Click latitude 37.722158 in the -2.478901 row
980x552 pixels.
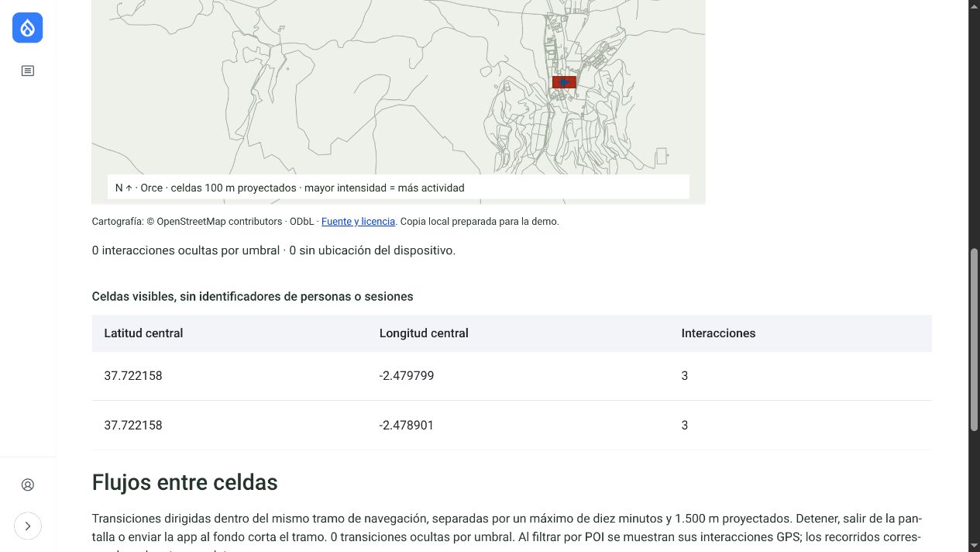(133, 426)
